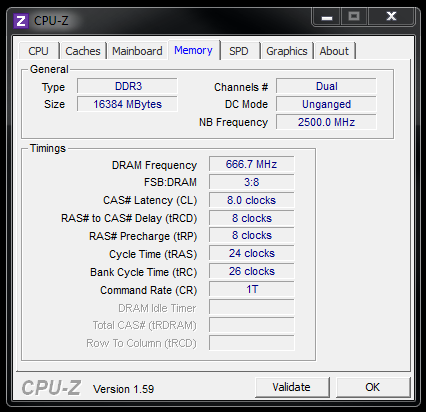Click the 1T Command Rate value

[x=252, y=289]
